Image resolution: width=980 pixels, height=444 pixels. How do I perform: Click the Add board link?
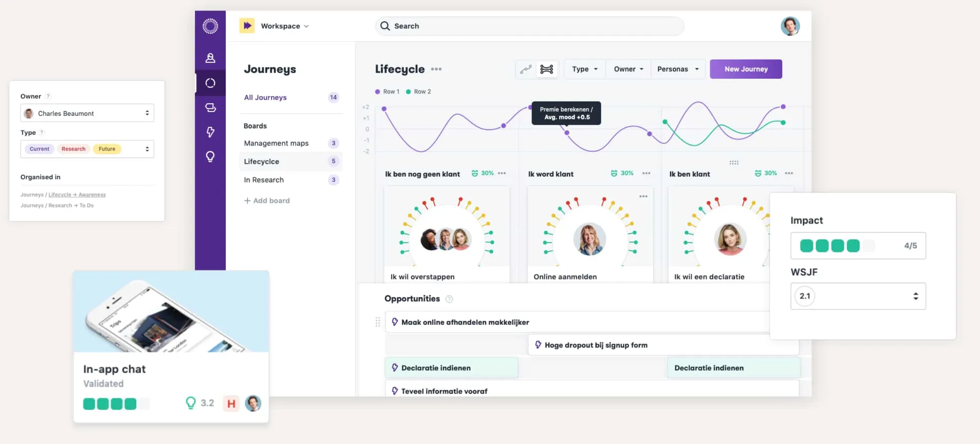point(267,201)
